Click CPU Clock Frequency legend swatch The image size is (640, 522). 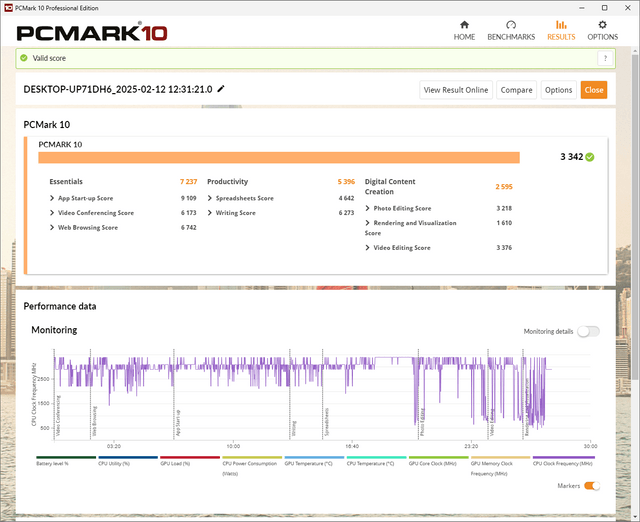pyautogui.click(x=564, y=458)
